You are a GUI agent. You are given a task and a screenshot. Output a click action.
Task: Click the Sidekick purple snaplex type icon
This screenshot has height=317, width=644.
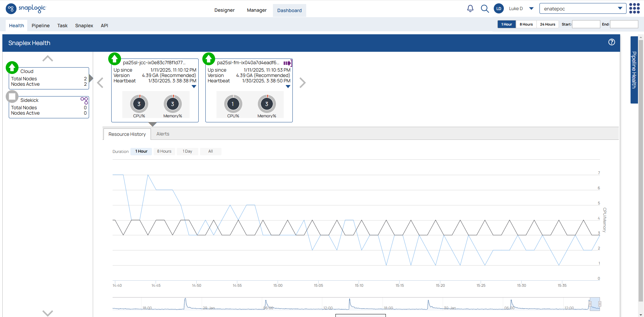tap(84, 101)
